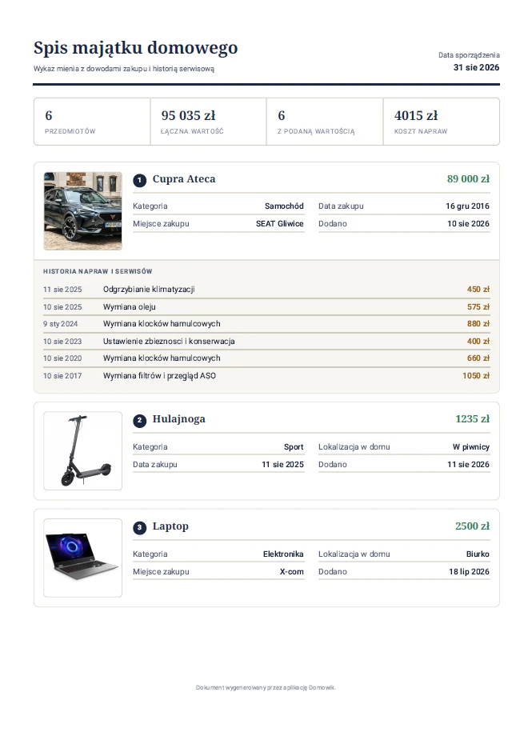Click the 'HISTORIA NAPRAW I SERWISÓW' section heading

coord(98,271)
